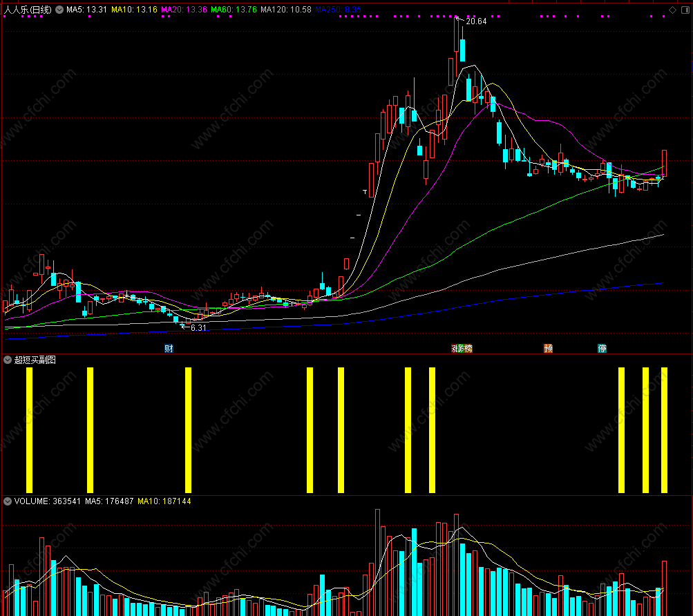Select the MA60: 13.76 indicator label
This screenshot has height=616, width=693.
(x=234, y=10)
